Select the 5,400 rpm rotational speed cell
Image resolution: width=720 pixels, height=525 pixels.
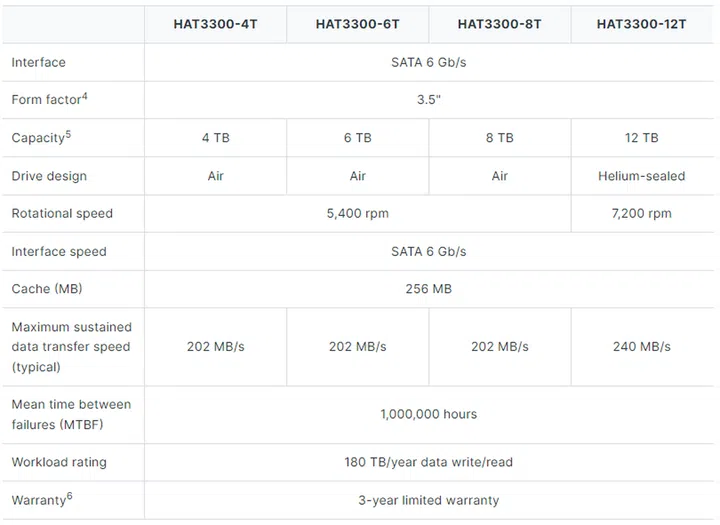click(x=358, y=214)
